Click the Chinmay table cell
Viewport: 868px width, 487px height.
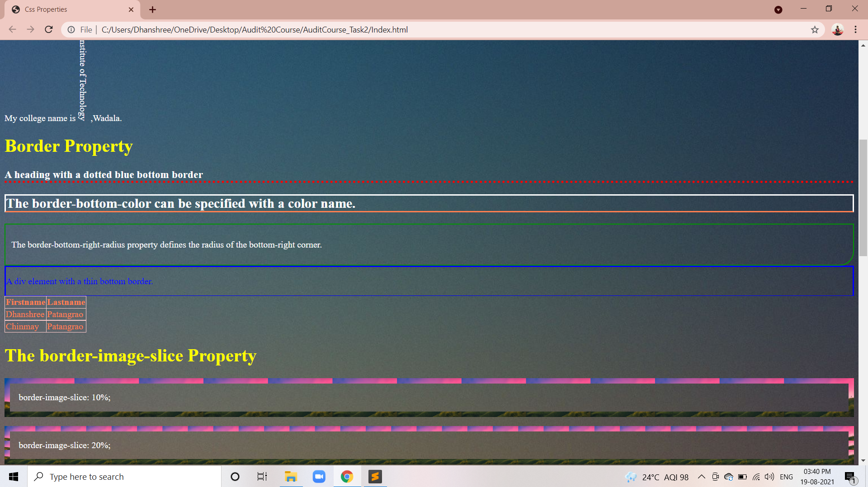tap(25, 327)
